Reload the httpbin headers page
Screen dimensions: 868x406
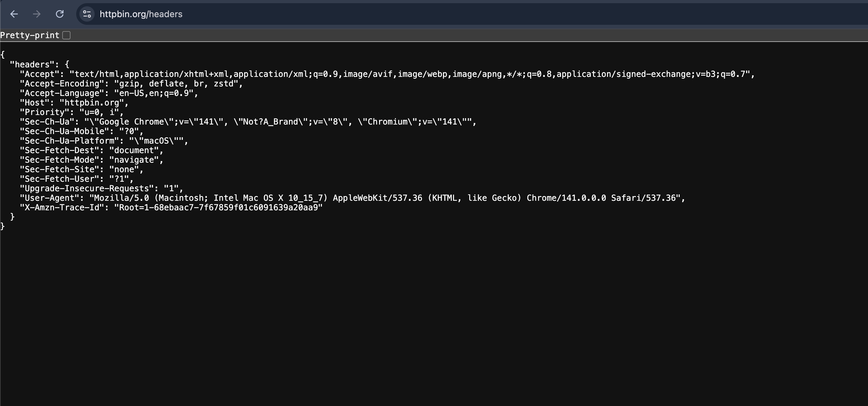60,14
